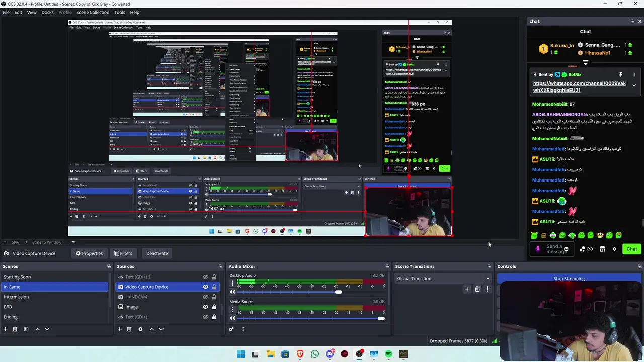Open Properties for Video Capture Device

click(x=89, y=253)
